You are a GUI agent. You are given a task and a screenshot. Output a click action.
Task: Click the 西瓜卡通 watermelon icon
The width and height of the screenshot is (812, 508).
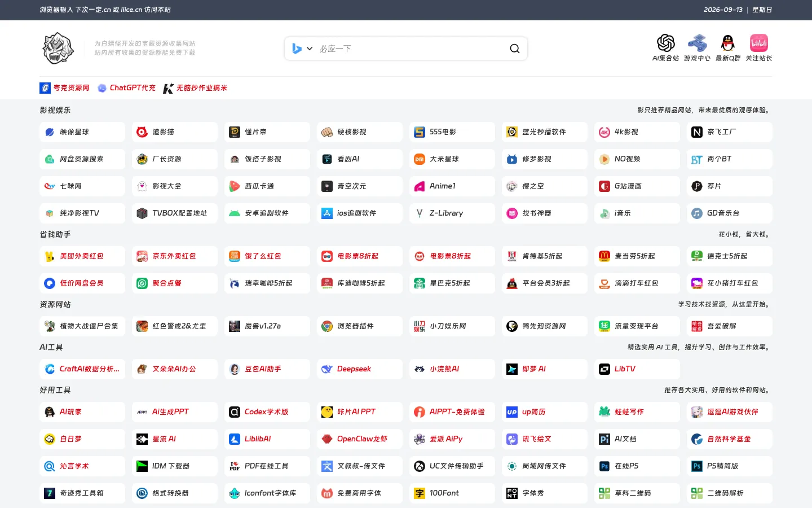[235, 186]
